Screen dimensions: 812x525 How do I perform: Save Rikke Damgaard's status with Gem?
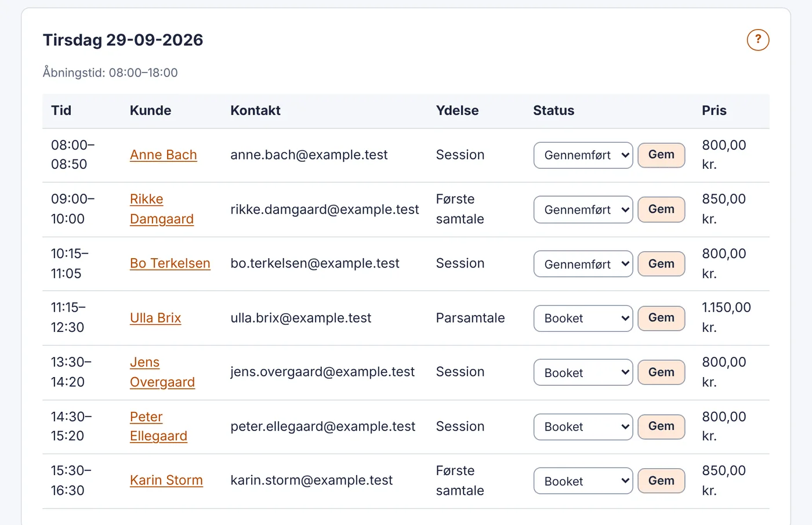(x=661, y=209)
